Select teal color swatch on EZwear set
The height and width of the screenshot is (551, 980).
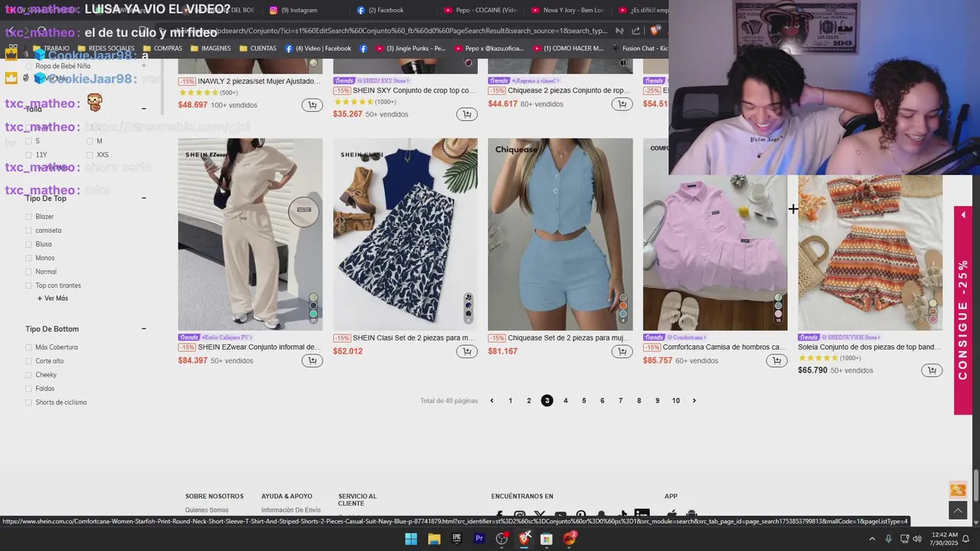pos(313,315)
